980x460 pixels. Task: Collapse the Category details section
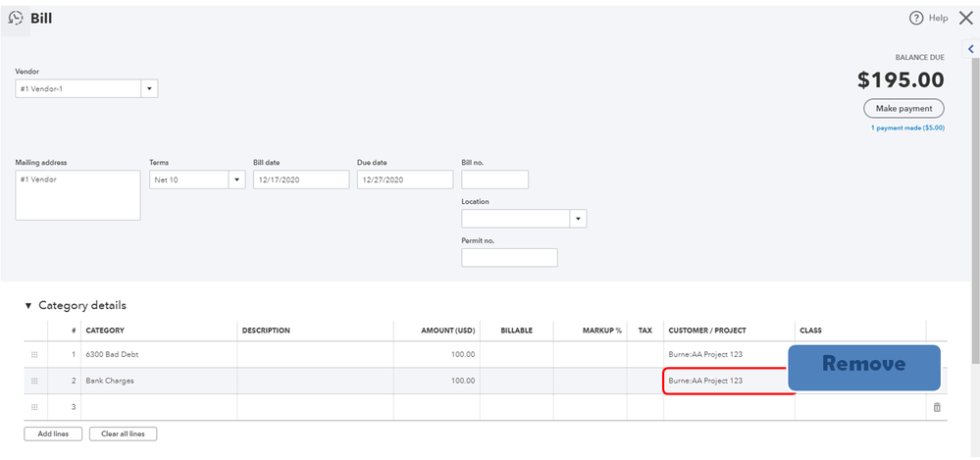tap(28, 306)
